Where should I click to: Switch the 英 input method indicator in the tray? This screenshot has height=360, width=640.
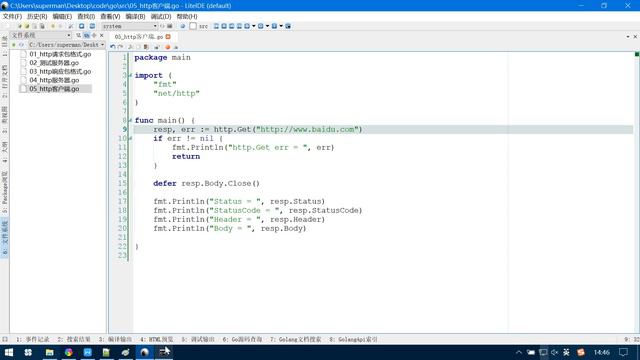click(x=566, y=352)
